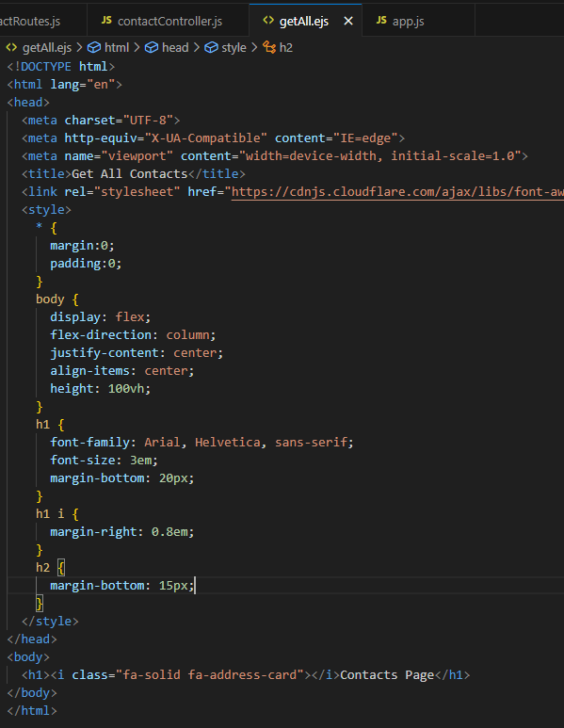Click the 'font-size: 3em;' line
564x728 pixels.
click(104, 461)
